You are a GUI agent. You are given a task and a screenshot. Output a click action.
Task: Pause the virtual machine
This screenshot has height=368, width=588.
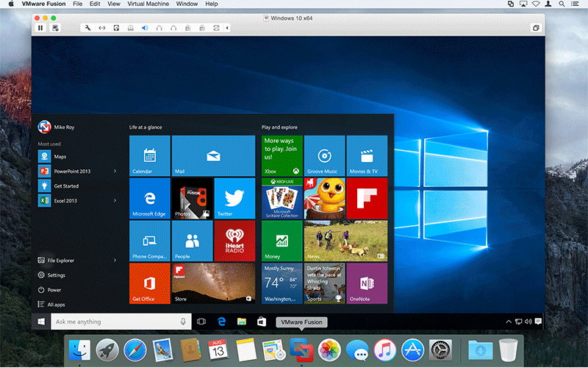tap(40, 28)
